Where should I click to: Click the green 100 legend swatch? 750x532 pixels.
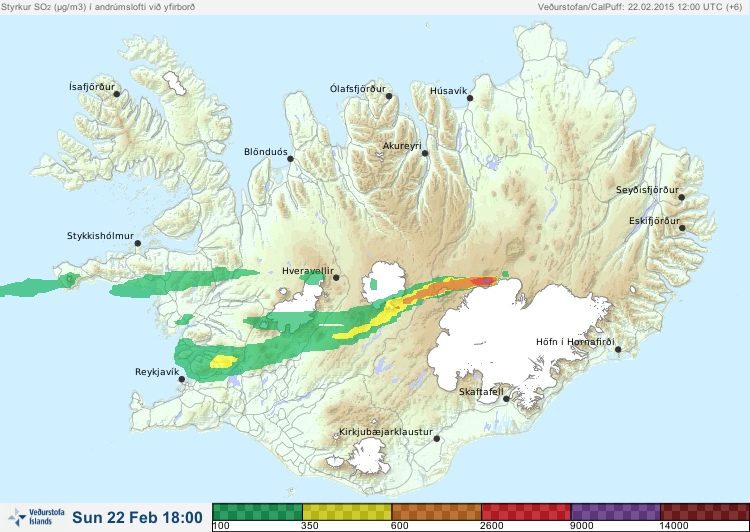pyautogui.click(x=257, y=512)
